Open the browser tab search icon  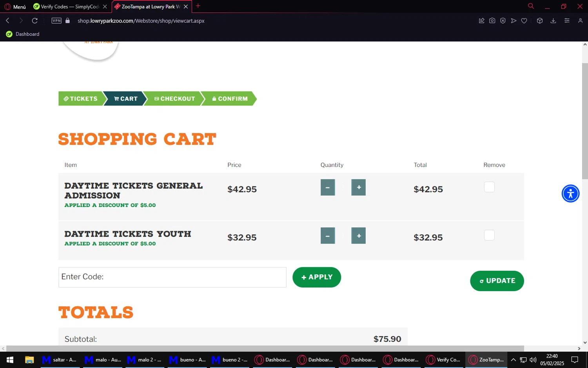point(531,6)
